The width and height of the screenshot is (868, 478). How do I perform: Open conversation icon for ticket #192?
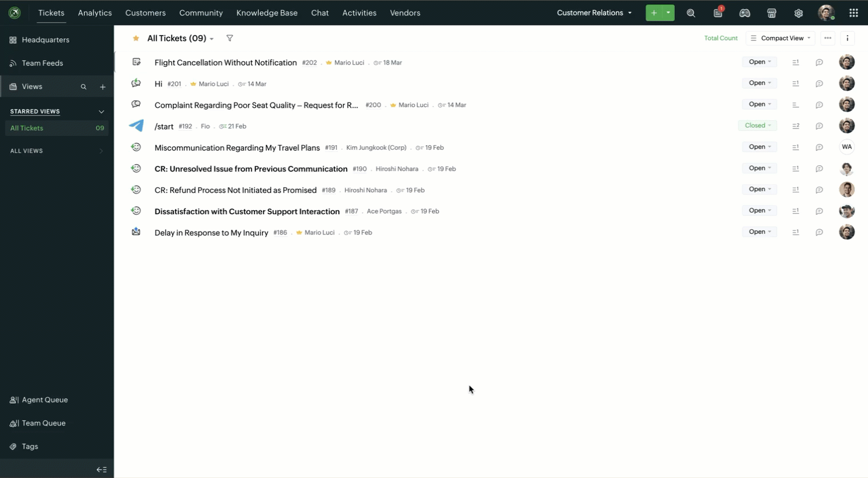[819, 126]
